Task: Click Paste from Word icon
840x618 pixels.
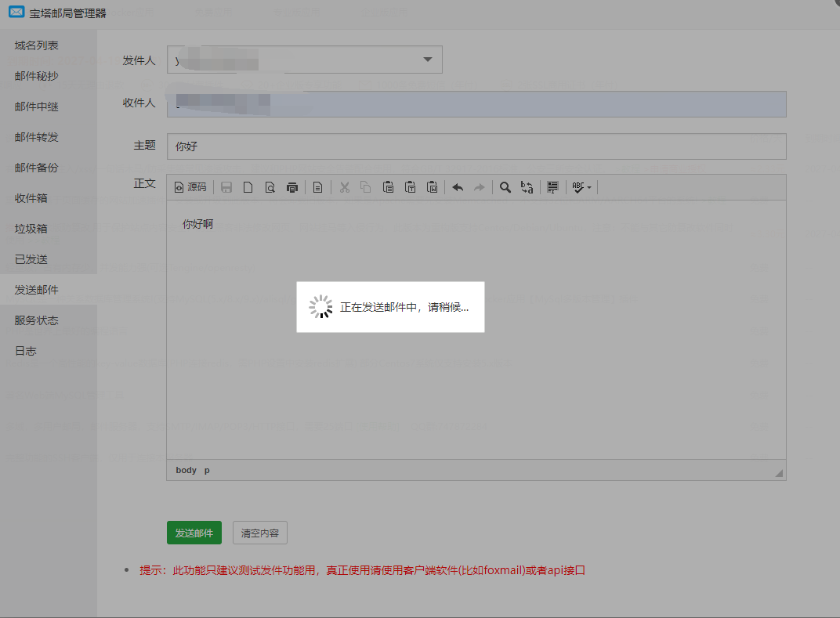Action: [x=433, y=187]
